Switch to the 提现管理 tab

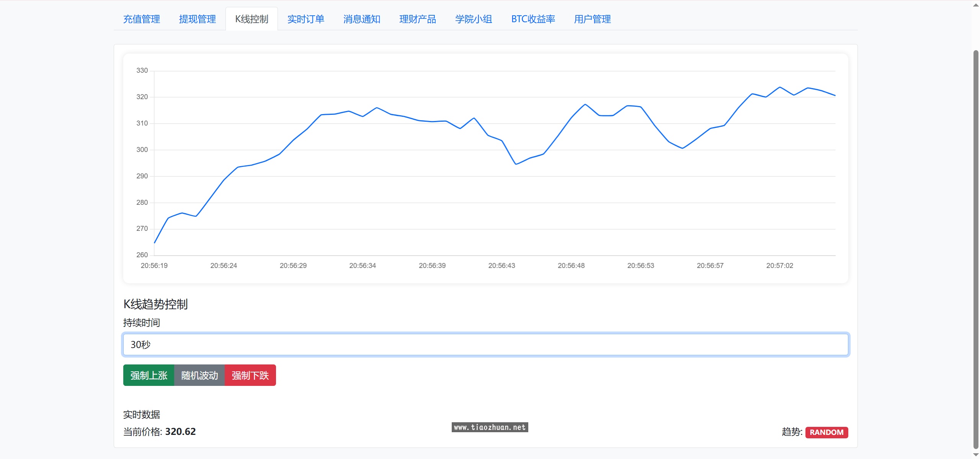click(x=197, y=19)
